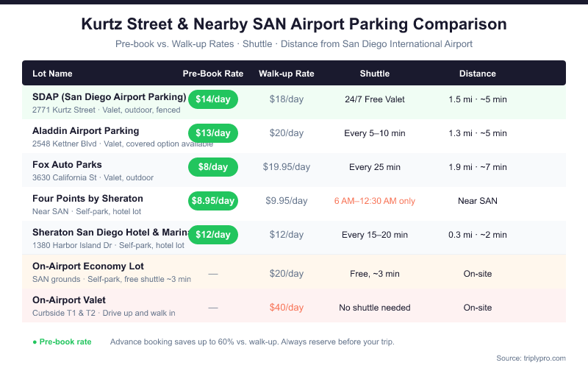This screenshot has width=588, height=368.
Task: Click the green Pre-book rate legend dot
Action: tap(35, 342)
